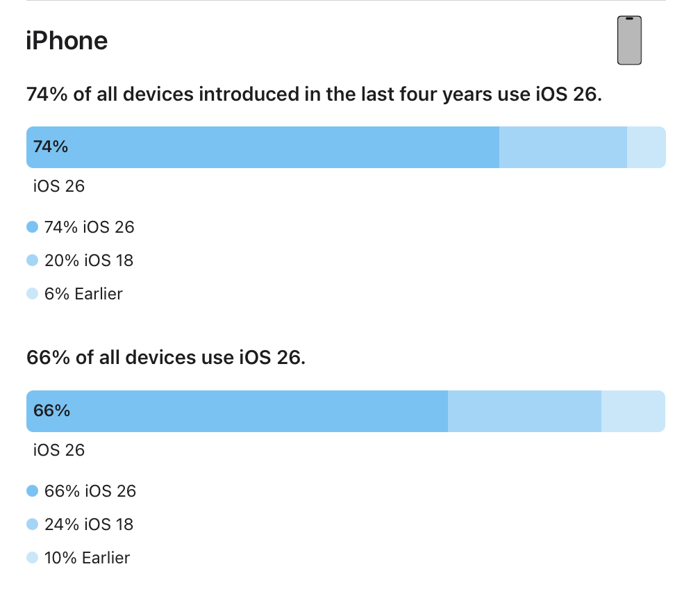Click the iOS 26 label under the 74% bar
The image size is (700, 603).
pos(59,186)
